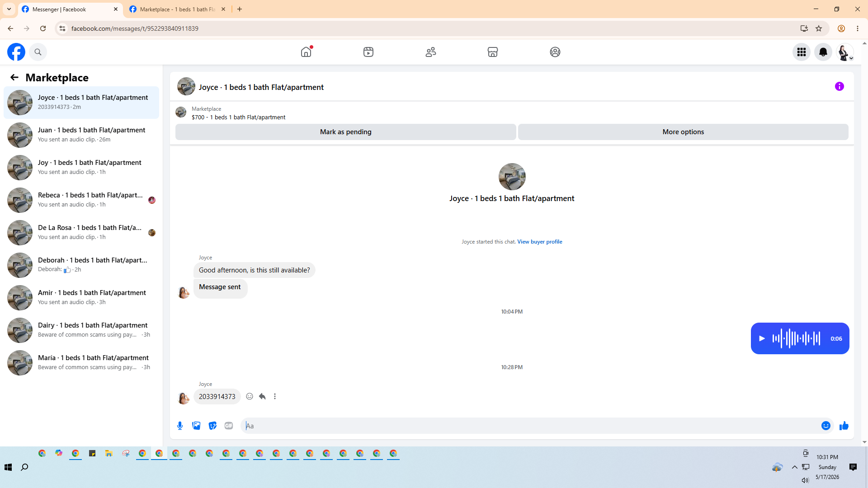Switch to Messenger | Facebook tab
The width and height of the screenshot is (868, 488).
coord(70,9)
